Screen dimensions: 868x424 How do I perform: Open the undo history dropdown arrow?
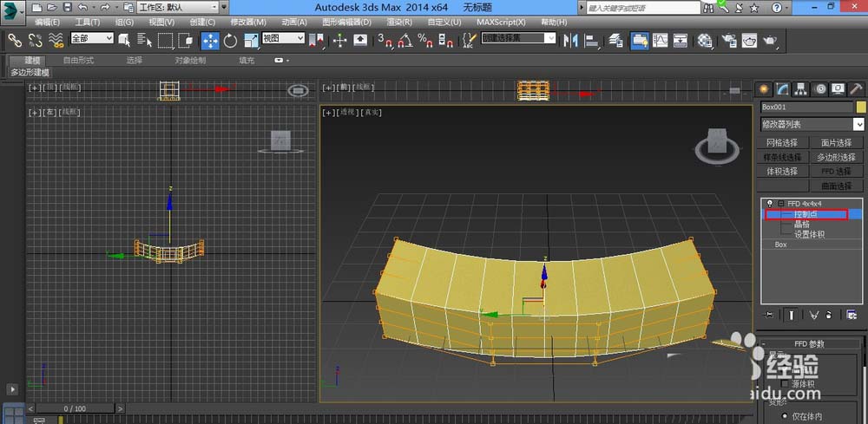pyautogui.click(x=93, y=7)
